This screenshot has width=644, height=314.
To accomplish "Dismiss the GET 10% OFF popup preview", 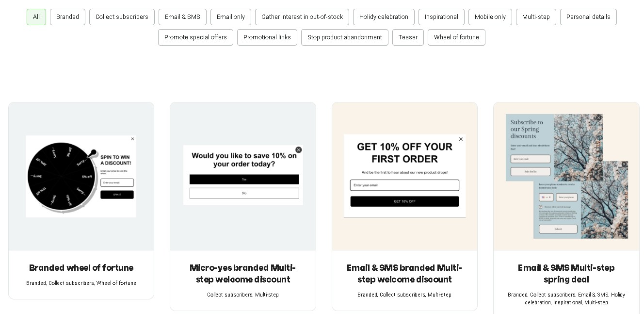I will click(x=461, y=139).
